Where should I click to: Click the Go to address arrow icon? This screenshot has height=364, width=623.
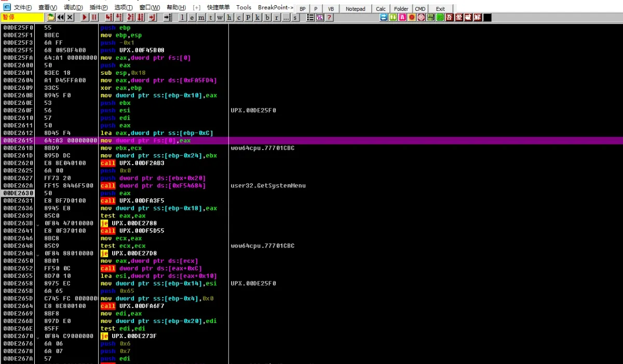click(x=167, y=17)
